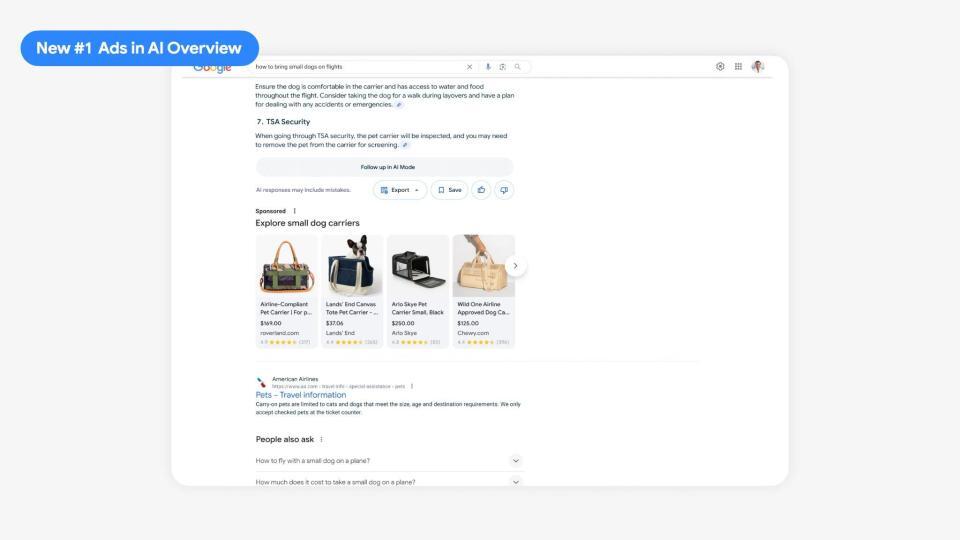960x540 pixels.
Task: Click the '7. TSA Security' heading
Action: [x=283, y=122]
